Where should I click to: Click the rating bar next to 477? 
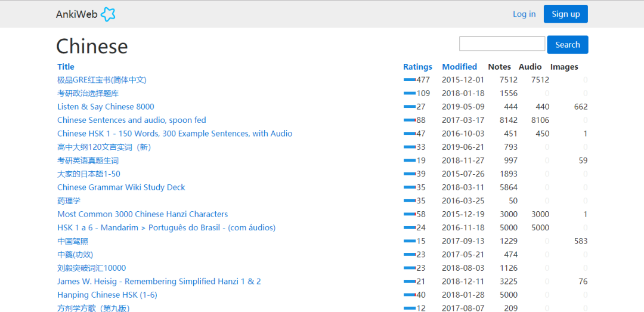coord(410,80)
